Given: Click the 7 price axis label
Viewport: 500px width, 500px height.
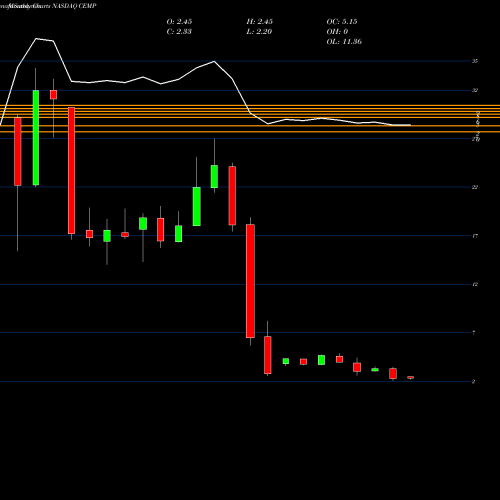Looking at the screenshot, I should click(x=474, y=333).
